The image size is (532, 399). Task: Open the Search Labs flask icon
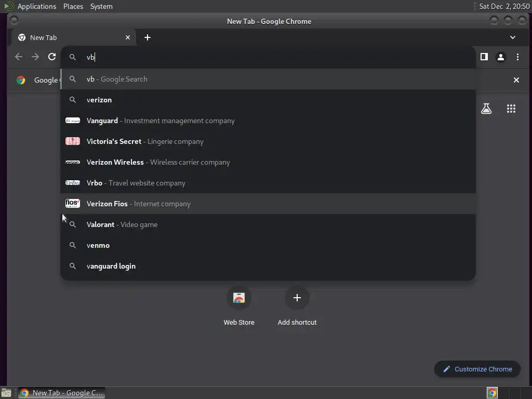pos(486,109)
